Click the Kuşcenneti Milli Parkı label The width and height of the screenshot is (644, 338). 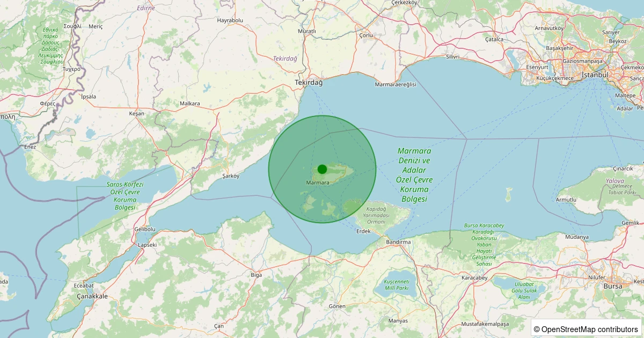pos(397,284)
